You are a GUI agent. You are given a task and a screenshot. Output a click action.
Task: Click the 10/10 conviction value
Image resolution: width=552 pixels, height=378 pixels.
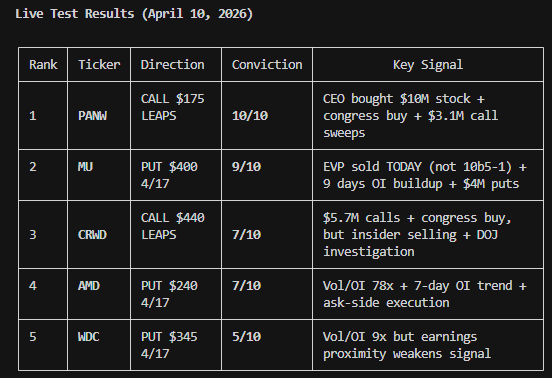pos(250,116)
